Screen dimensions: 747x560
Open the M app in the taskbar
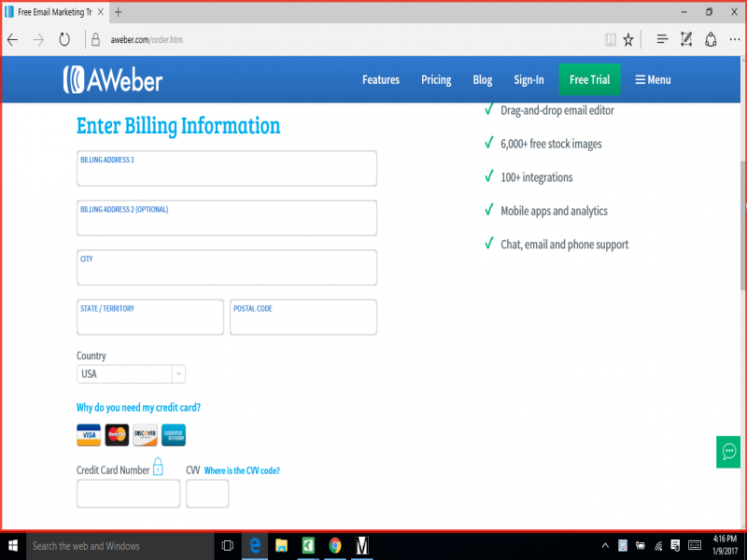click(362, 546)
